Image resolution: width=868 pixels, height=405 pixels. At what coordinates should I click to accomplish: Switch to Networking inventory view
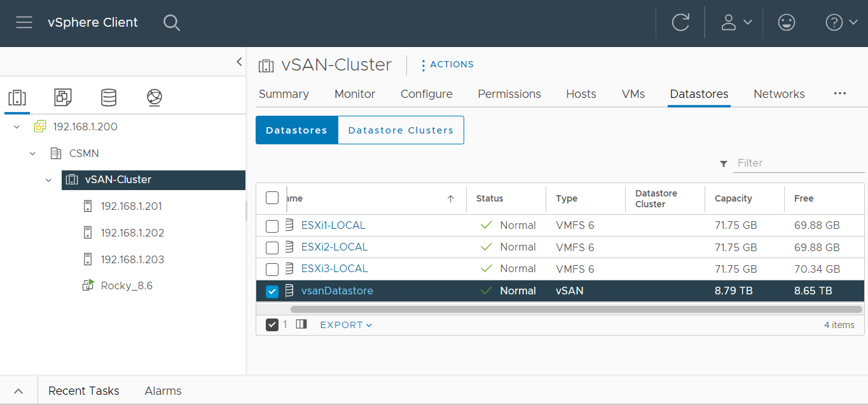click(155, 97)
